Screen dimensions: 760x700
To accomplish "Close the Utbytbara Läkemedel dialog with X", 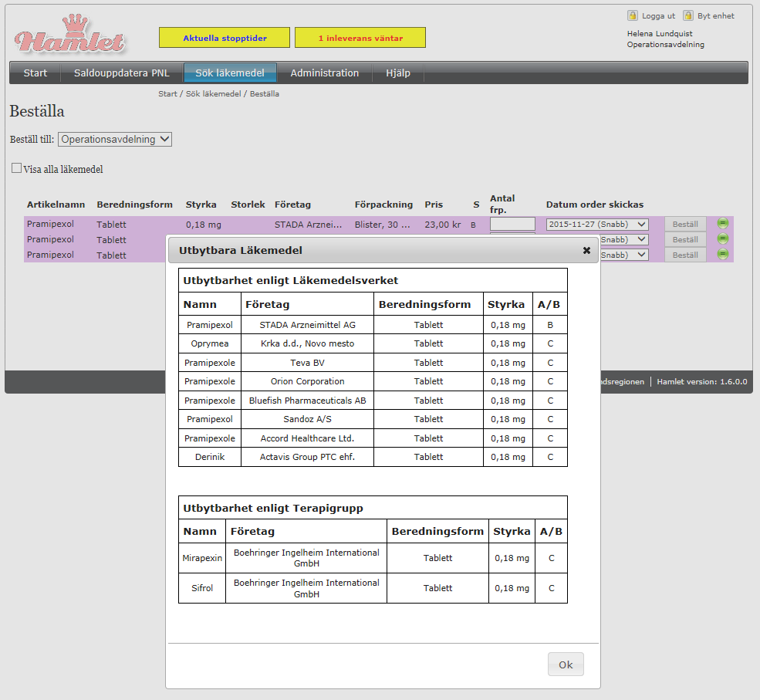I will [x=586, y=250].
